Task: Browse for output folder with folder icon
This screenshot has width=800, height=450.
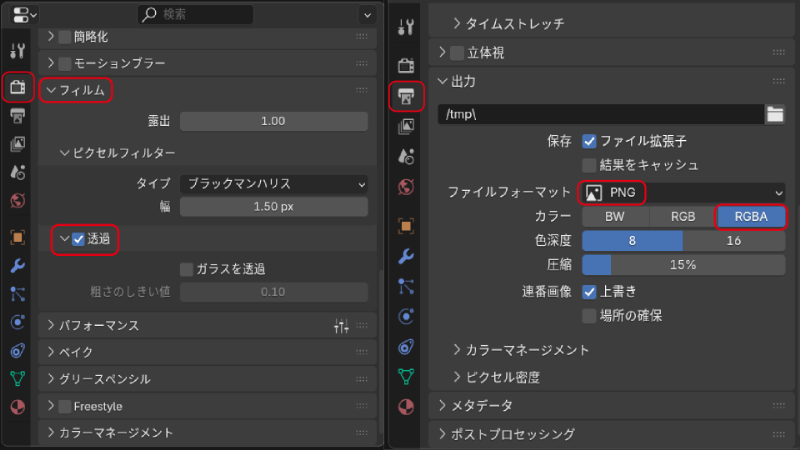Action: pyautogui.click(x=775, y=114)
